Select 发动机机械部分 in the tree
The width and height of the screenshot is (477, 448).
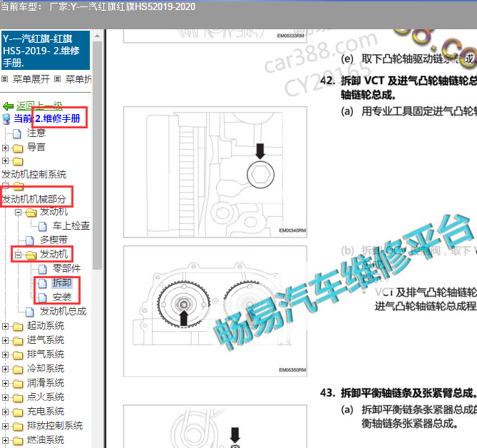34,199
